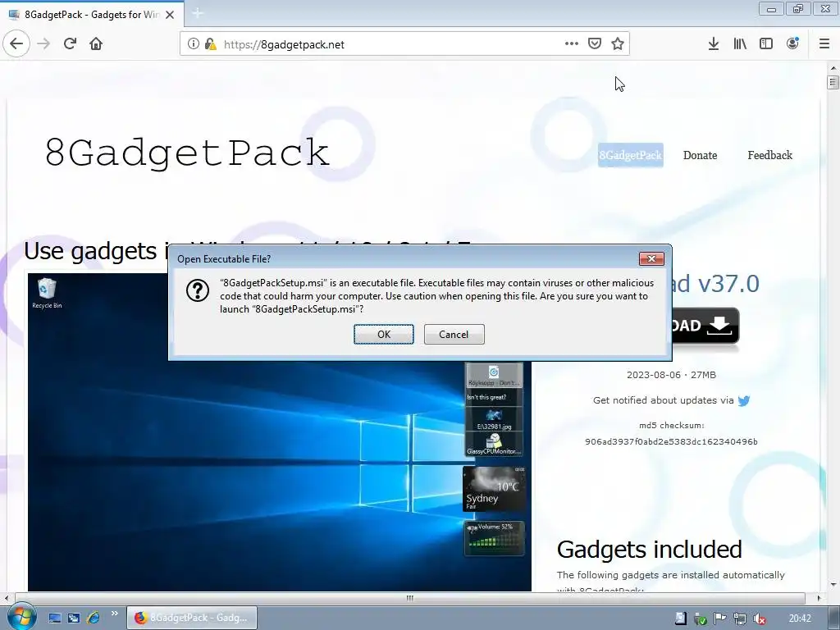This screenshot has width=840, height=630.
Task: Open a new tab with the plus button
Action: pyautogui.click(x=198, y=13)
